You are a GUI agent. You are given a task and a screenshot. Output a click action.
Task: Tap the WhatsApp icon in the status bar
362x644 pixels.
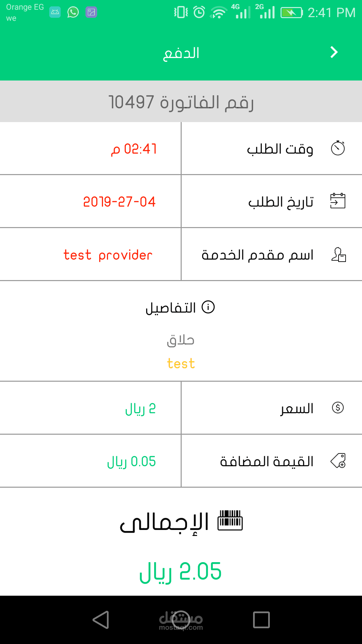(73, 12)
